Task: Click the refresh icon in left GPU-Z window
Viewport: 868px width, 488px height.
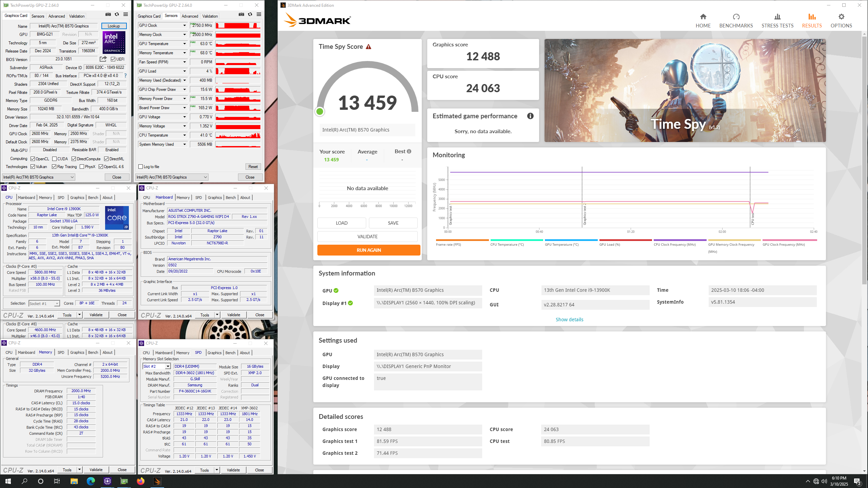Action: coord(117,14)
